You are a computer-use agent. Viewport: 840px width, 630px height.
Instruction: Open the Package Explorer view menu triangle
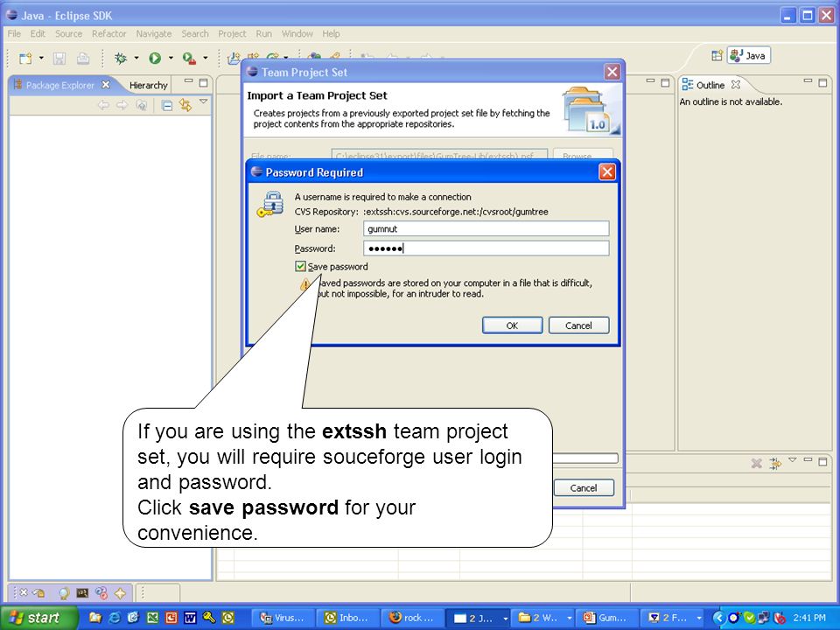click(204, 101)
